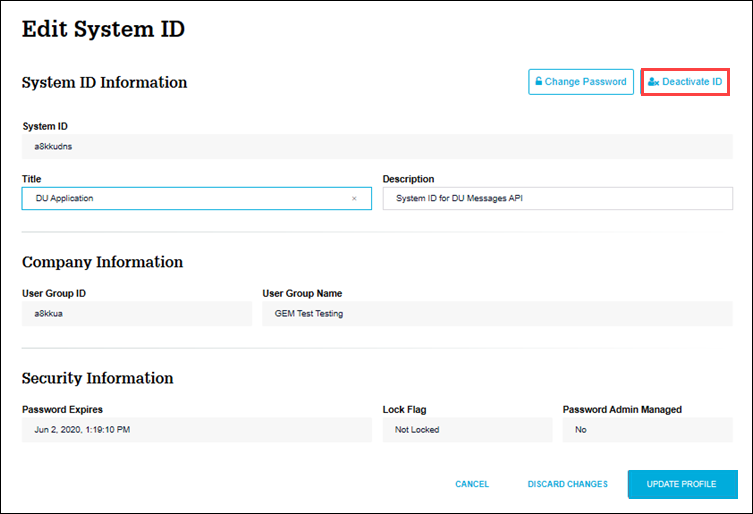
Task: Click the System ID field label
Action: [x=45, y=126]
